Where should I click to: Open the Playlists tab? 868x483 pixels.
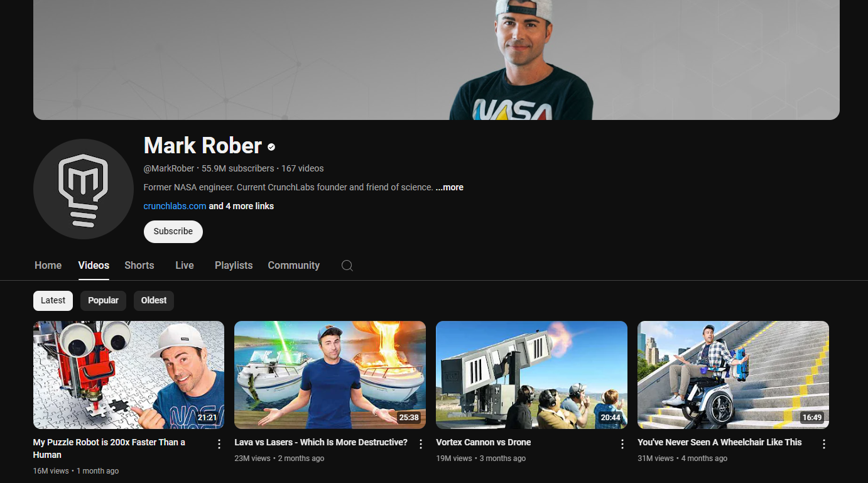[233, 266]
